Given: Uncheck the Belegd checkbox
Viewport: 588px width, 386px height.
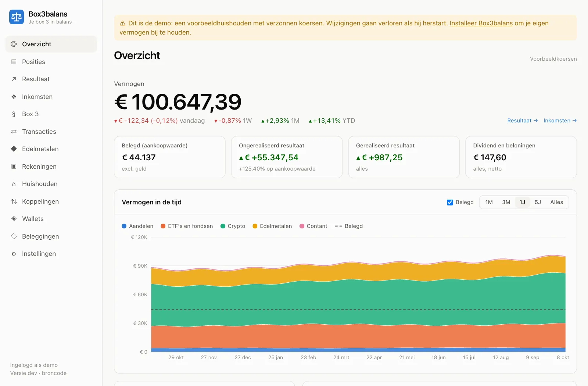Looking at the screenshot, I should (450, 202).
